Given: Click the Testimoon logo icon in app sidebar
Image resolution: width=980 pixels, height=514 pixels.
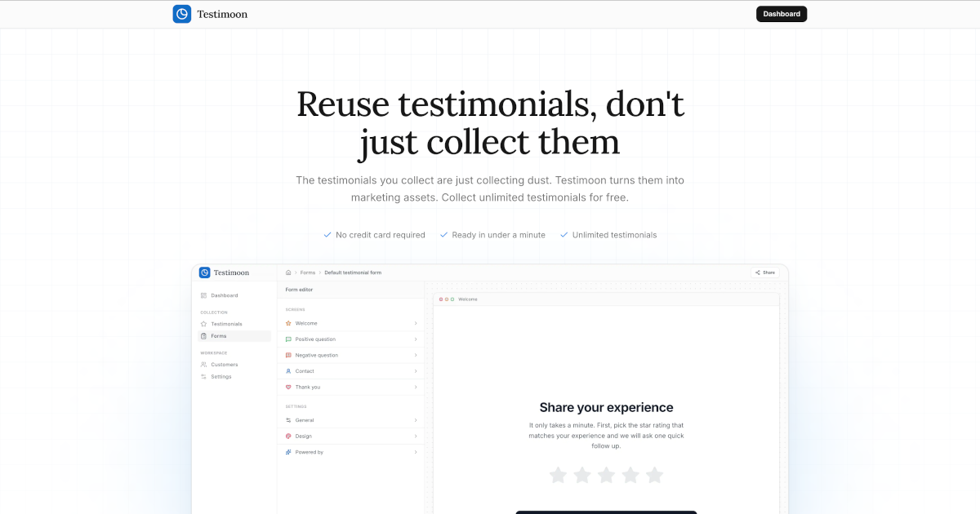Looking at the screenshot, I should [x=204, y=273].
